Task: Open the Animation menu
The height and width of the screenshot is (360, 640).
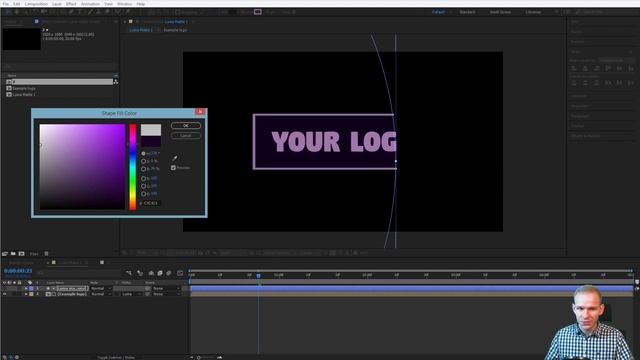Action: (x=91, y=4)
